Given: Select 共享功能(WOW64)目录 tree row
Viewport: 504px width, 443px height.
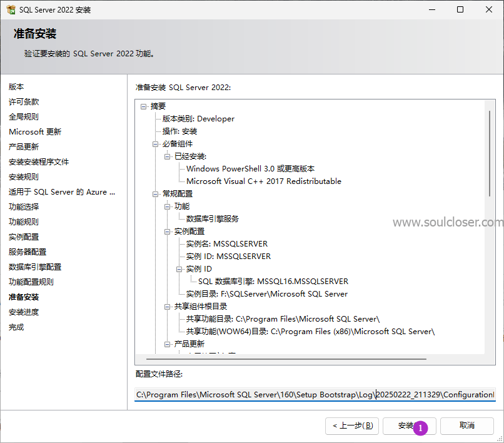Looking at the screenshot, I should click(311, 332).
